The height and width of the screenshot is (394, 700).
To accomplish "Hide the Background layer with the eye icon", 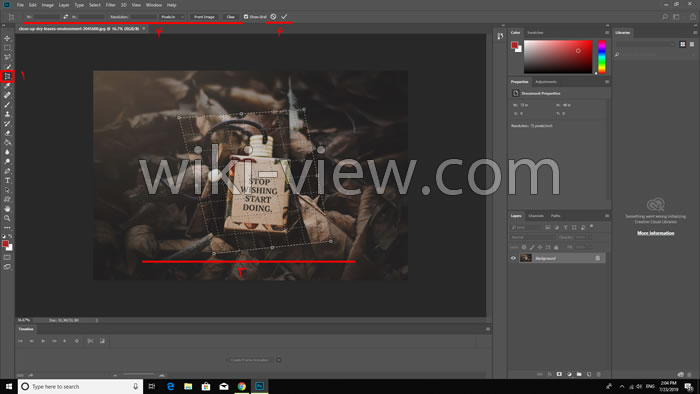I will pos(513,258).
